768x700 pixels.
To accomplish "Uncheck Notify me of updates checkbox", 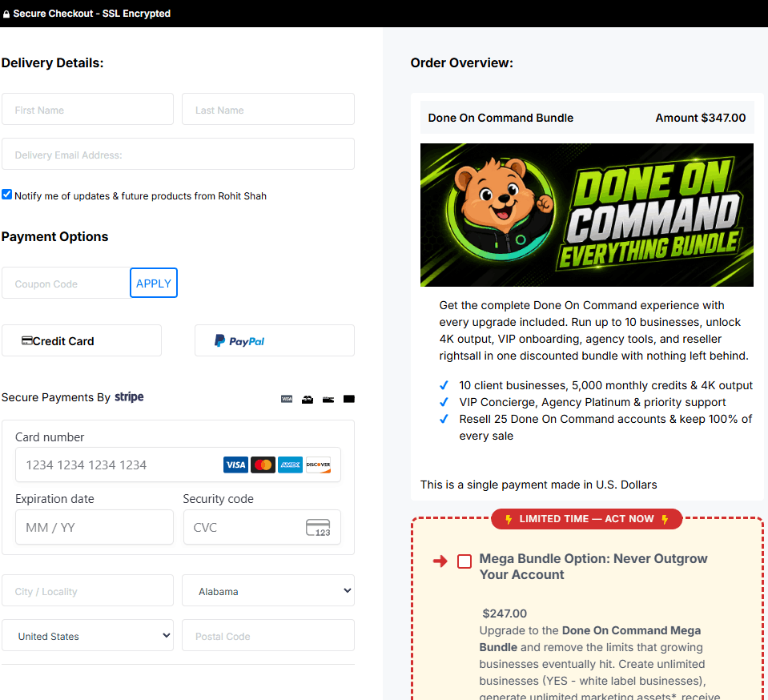I will tap(7, 195).
